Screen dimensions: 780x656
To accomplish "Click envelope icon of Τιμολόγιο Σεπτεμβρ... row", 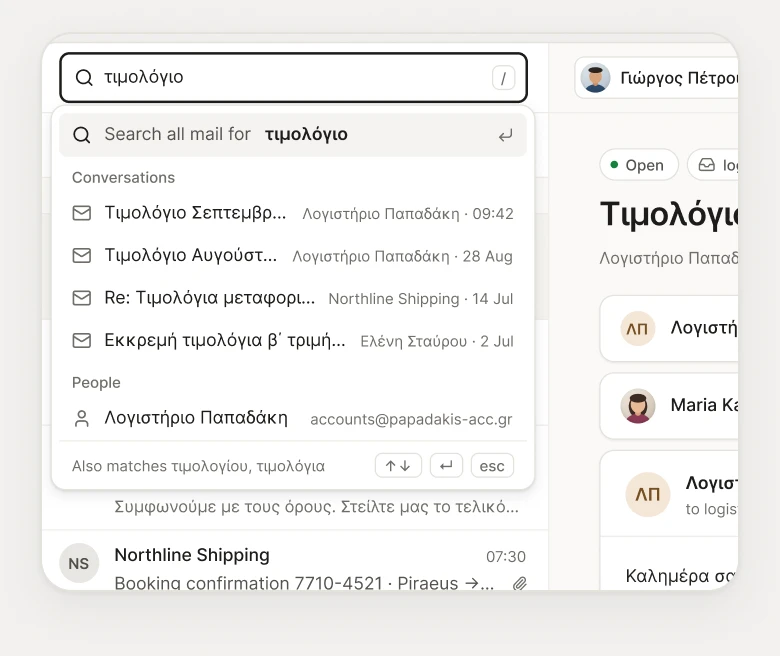I will 82,213.
